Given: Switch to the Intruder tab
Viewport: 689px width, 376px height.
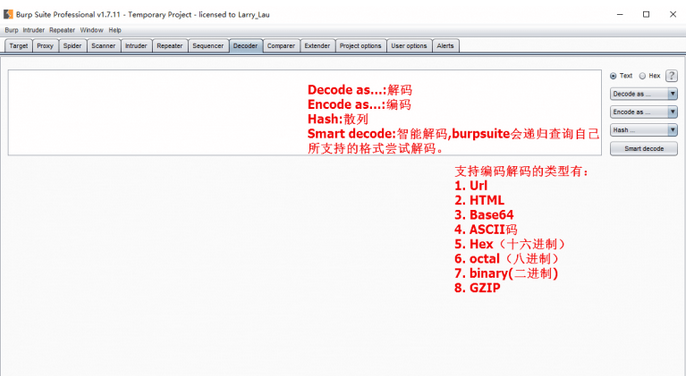Looking at the screenshot, I should [x=136, y=46].
